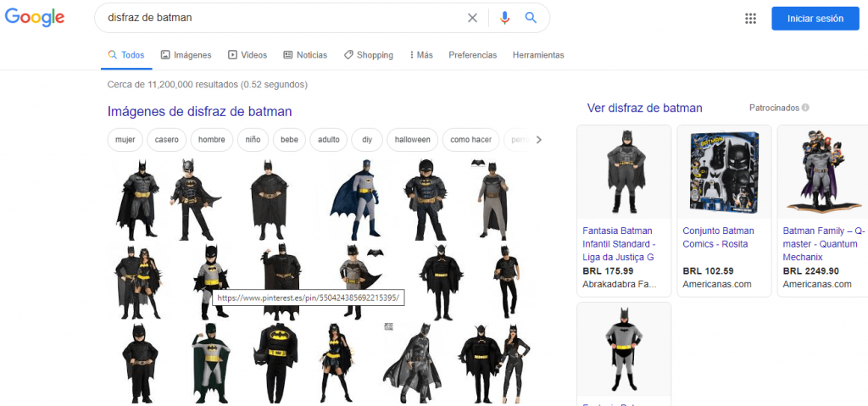The width and height of the screenshot is (868, 406).
Task: Open the Herramientas search tools
Action: click(537, 55)
